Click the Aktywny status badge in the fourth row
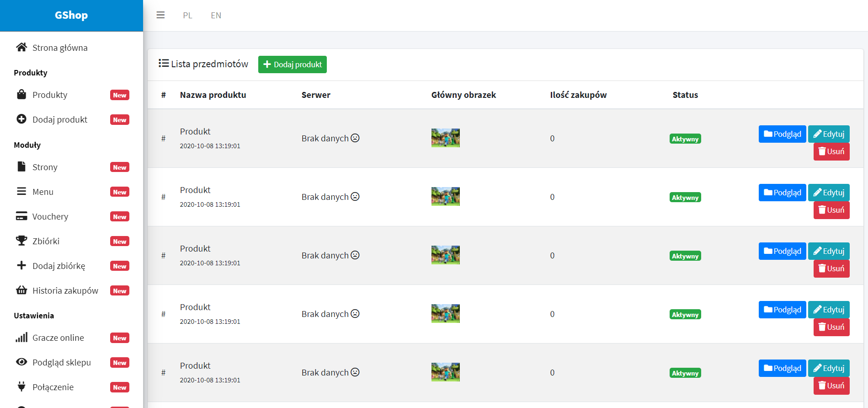This screenshot has width=868, height=408. coord(685,315)
